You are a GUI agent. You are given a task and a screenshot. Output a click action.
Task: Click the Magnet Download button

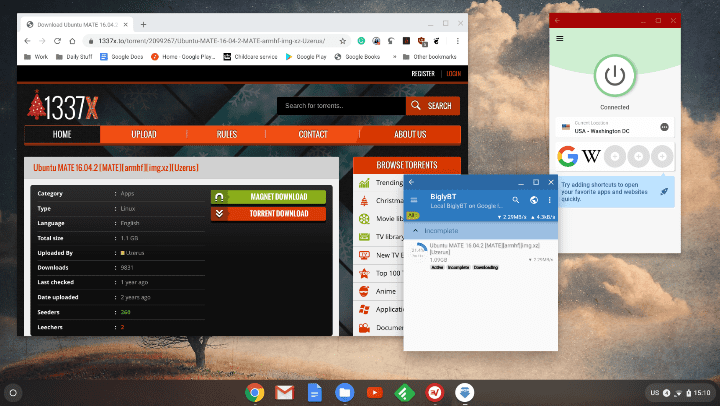268,197
